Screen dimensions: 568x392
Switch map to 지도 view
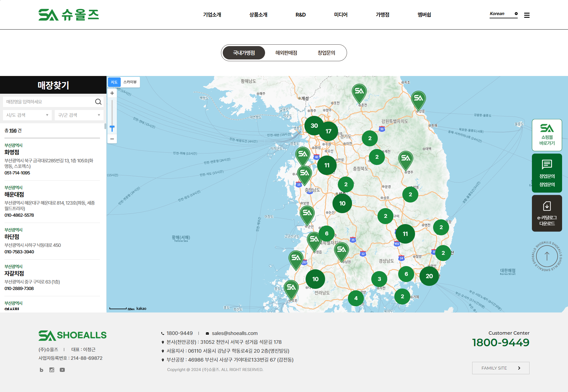114,82
